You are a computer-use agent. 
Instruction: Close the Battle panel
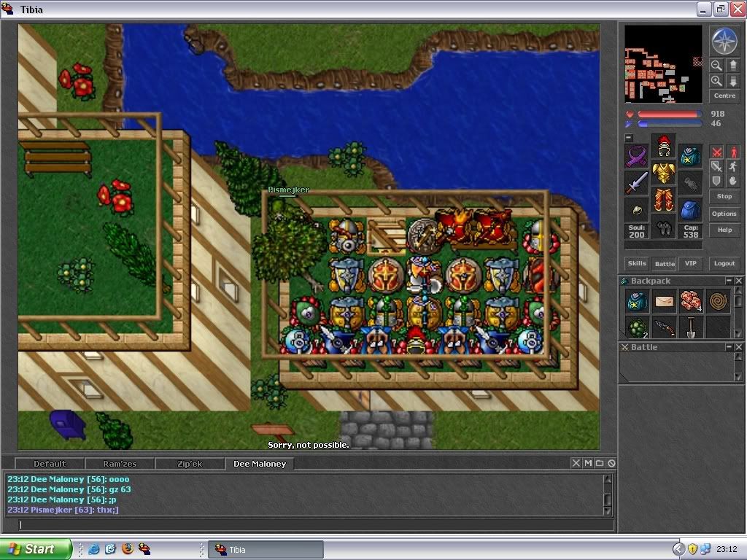pos(738,347)
